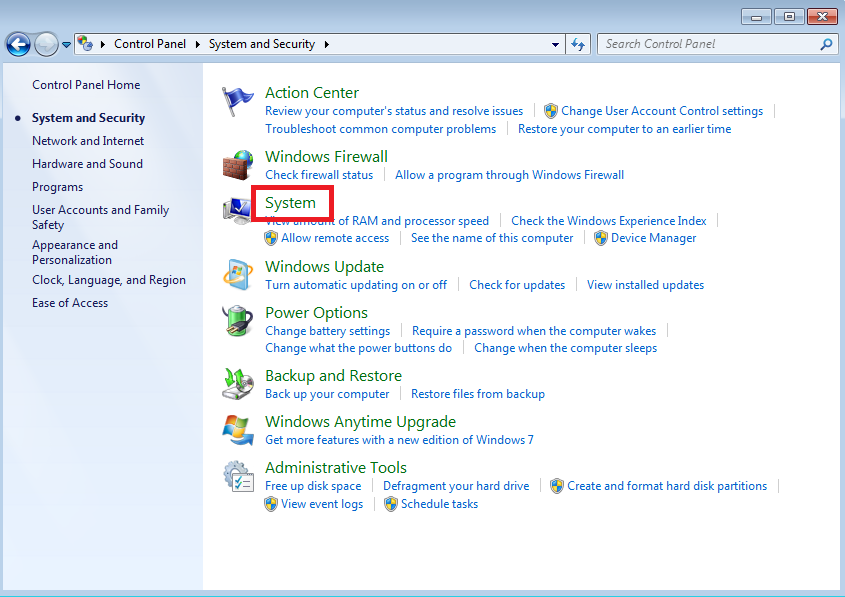Click Change battery settings link
The height and width of the screenshot is (597, 845).
[x=328, y=331]
